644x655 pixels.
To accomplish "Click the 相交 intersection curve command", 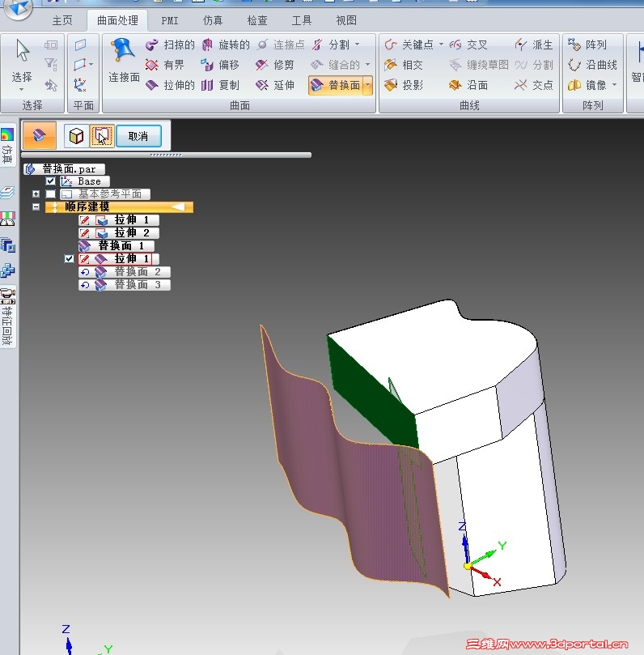I will 404,65.
